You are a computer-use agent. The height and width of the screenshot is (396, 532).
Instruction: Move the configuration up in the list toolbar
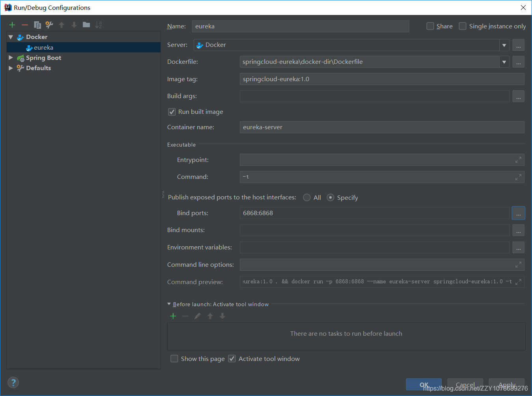62,25
